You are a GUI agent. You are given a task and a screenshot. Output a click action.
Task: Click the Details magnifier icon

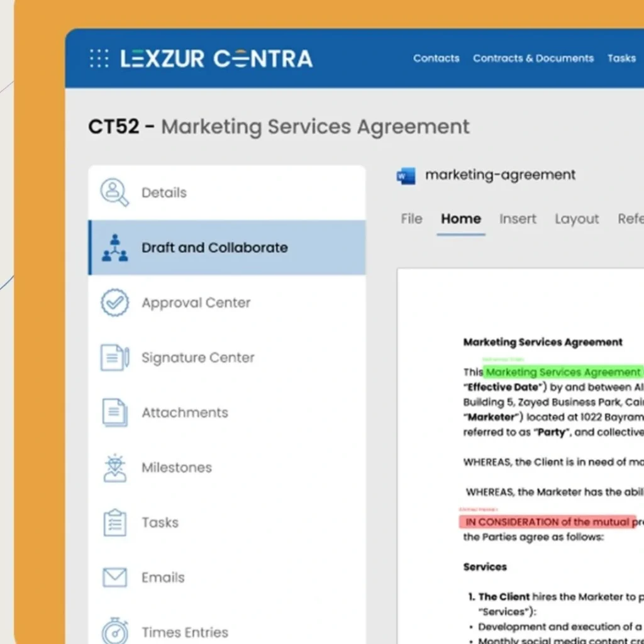click(114, 192)
